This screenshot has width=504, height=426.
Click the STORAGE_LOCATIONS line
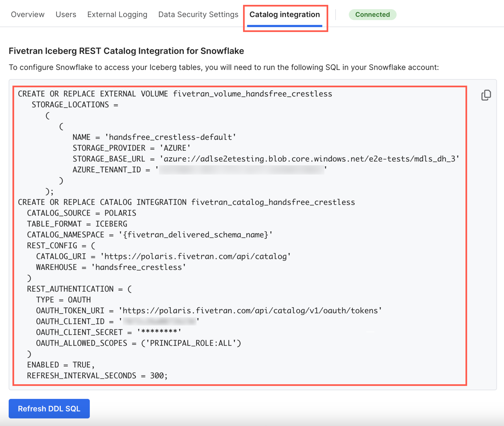(x=75, y=105)
